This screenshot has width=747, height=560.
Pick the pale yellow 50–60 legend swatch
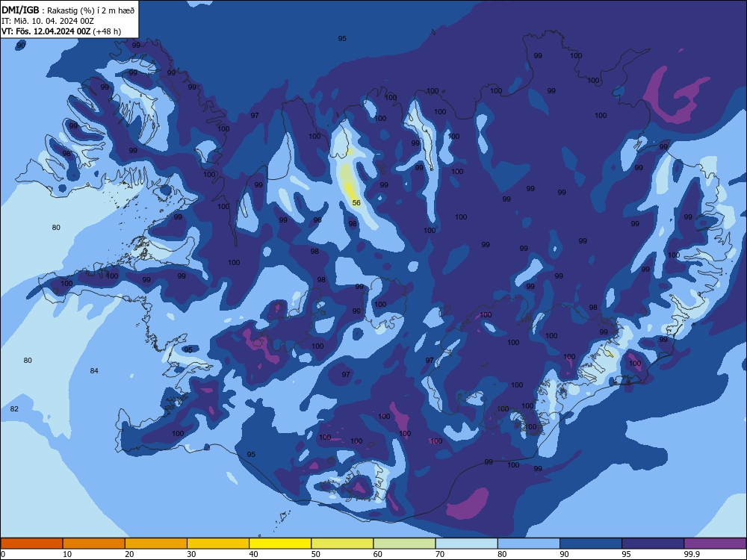(342, 544)
